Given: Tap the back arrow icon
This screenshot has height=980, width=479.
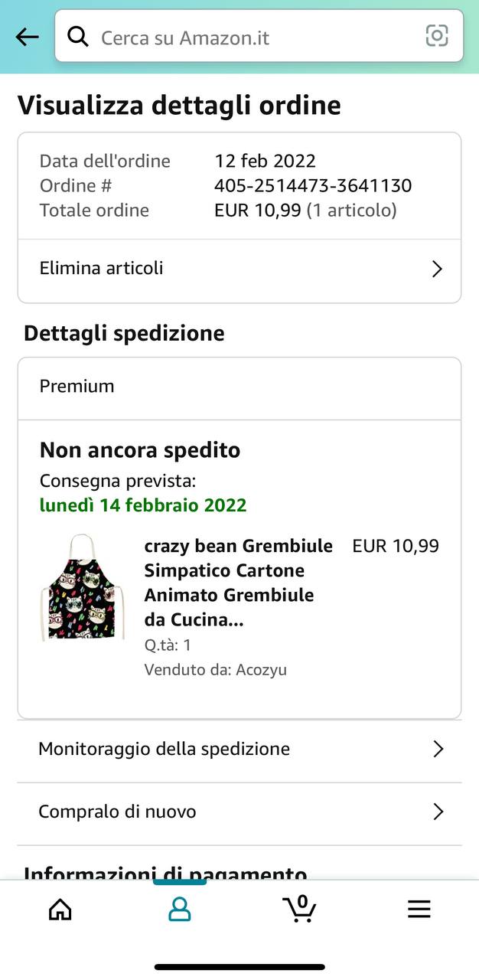Looking at the screenshot, I should pos(27,37).
